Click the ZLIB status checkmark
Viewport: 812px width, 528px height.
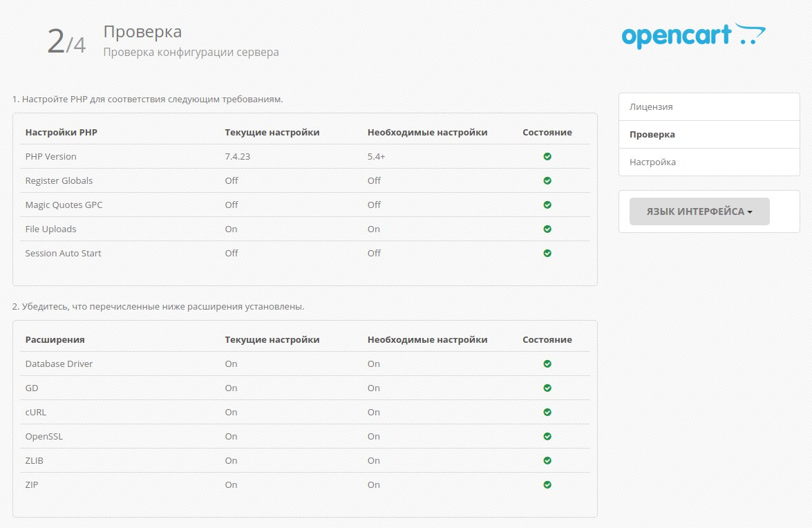[x=547, y=461]
